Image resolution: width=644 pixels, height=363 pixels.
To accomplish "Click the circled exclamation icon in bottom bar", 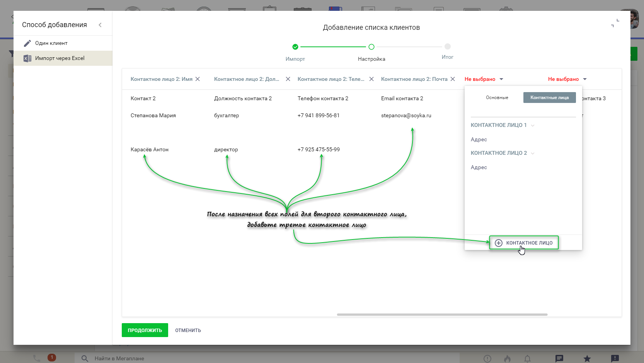I will [x=487, y=358].
